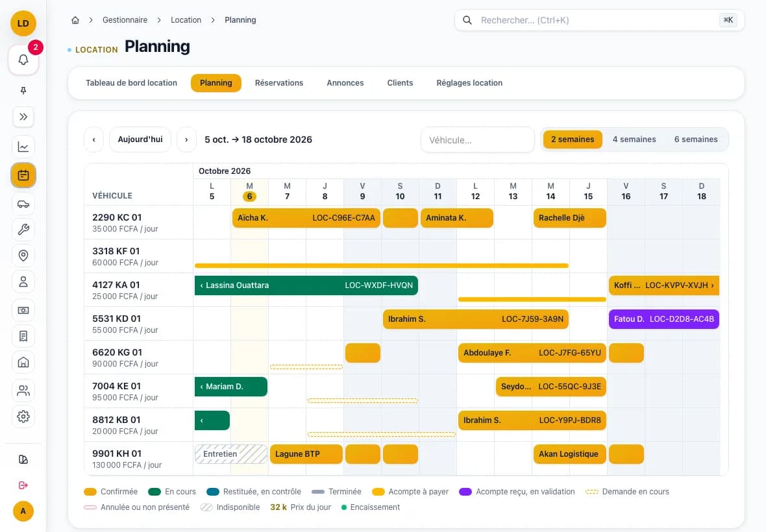The image size is (766, 532).
Task: Open the receipt invoices sidebar icon
Action: [23, 336]
